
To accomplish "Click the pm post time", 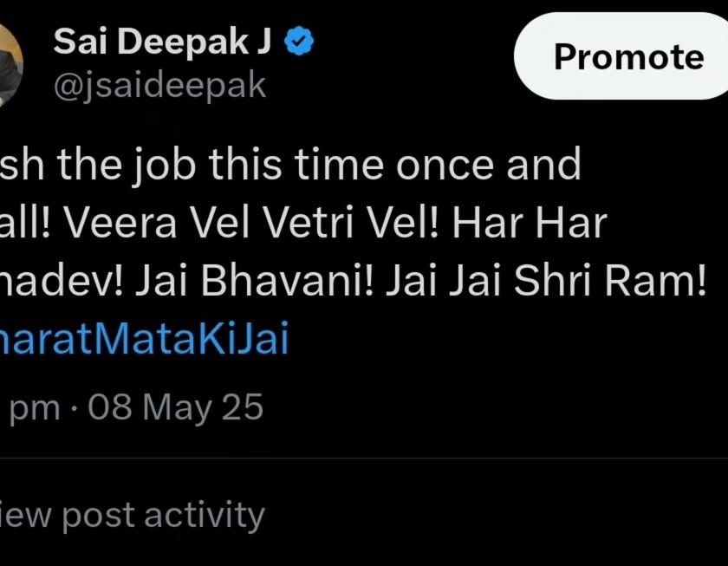I will click(33, 407).
